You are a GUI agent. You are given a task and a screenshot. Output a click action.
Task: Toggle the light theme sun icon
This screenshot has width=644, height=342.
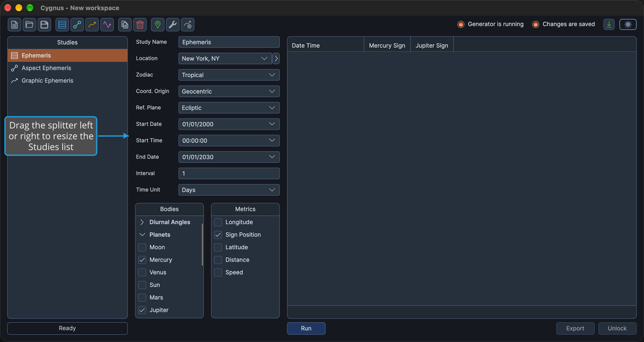point(628,24)
